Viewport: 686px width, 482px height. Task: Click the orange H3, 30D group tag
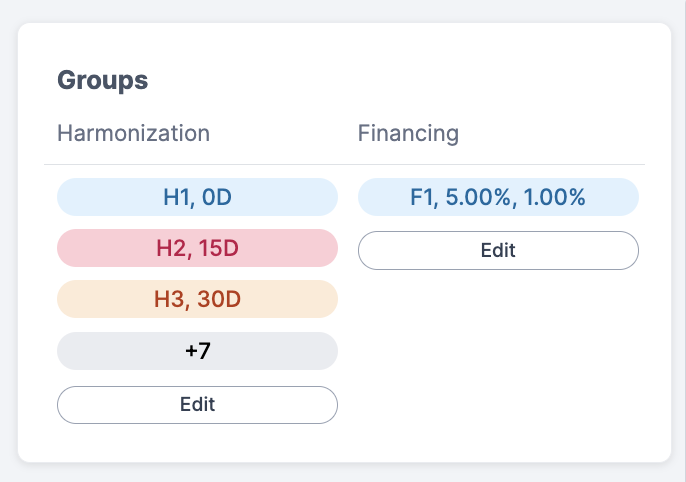[x=197, y=299]
